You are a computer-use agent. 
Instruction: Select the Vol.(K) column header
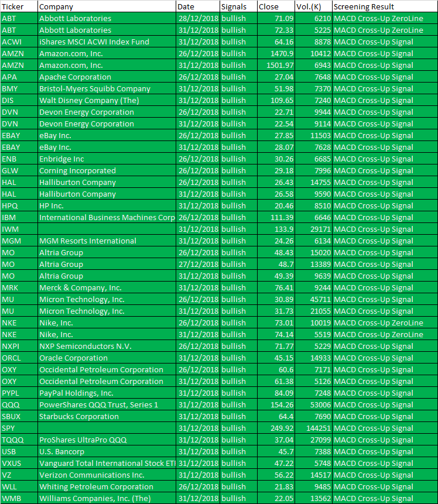click(x=313, y=6)
